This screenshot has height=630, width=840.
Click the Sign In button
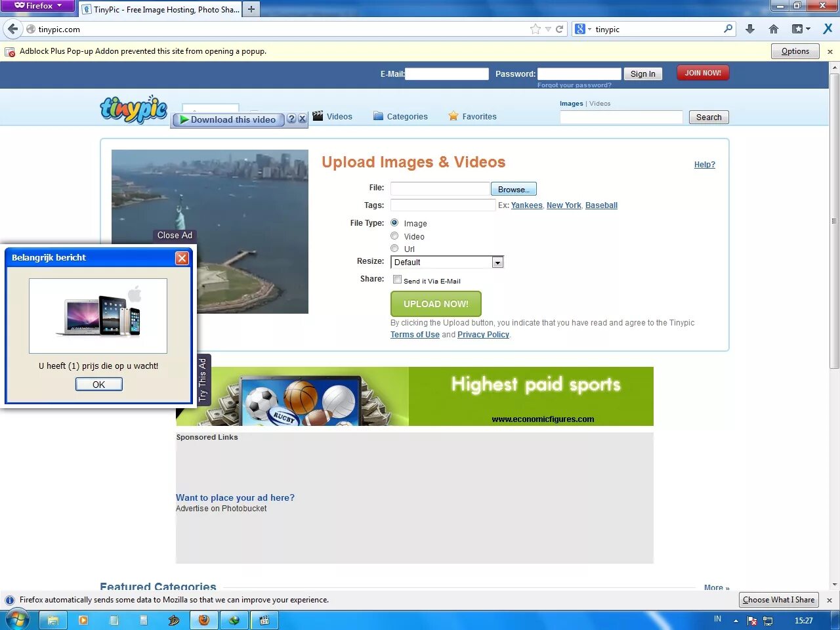coord(643,74)
